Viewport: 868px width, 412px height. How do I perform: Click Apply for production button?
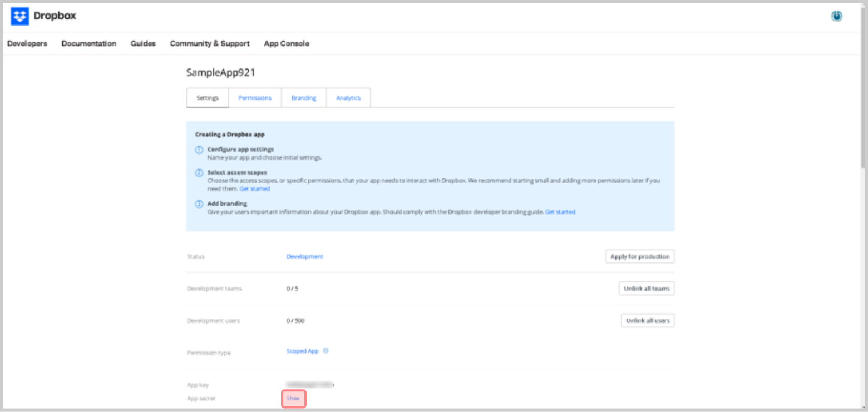640,256
